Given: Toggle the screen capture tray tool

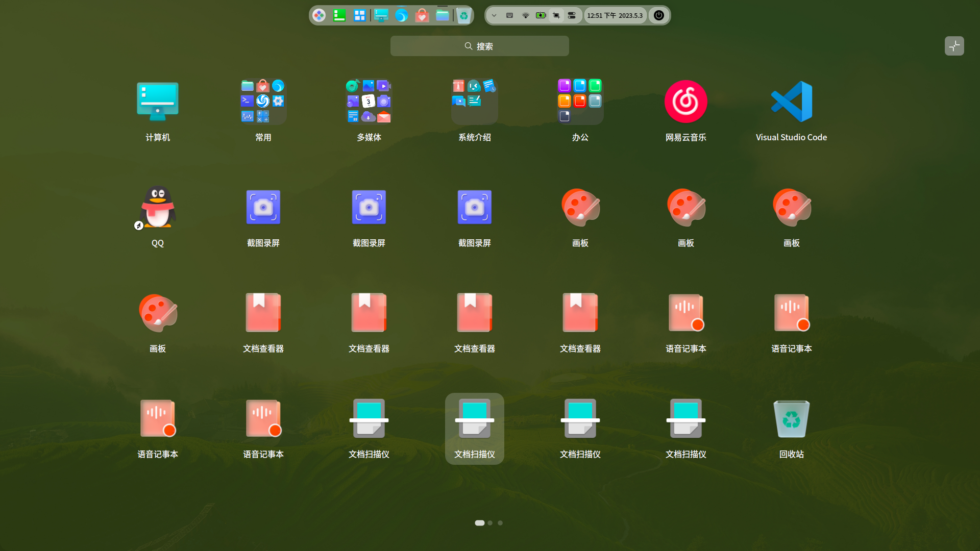Looking at the screenshot, I should [556, 15].
